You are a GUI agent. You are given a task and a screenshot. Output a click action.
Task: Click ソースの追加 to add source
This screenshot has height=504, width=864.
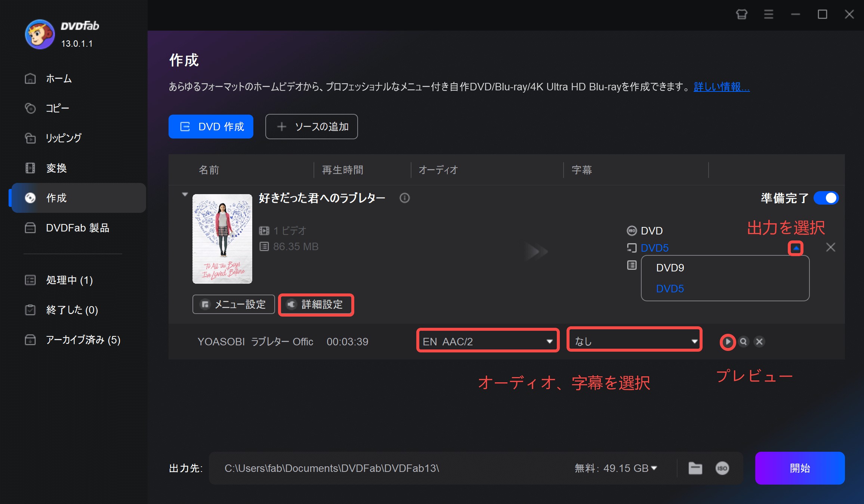(x=311, y=127)
